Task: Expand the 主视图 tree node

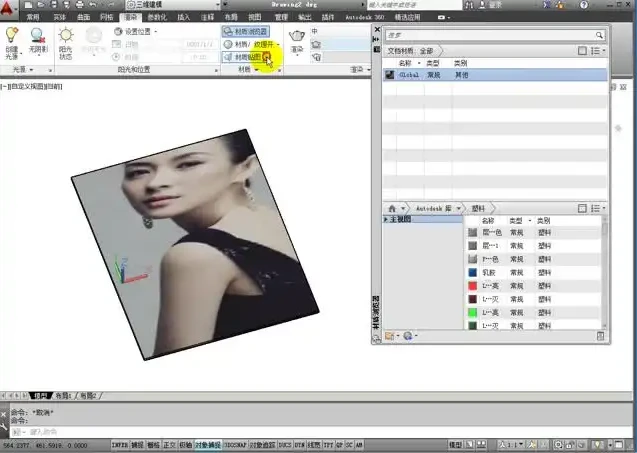Action: (x=387, y=218)
